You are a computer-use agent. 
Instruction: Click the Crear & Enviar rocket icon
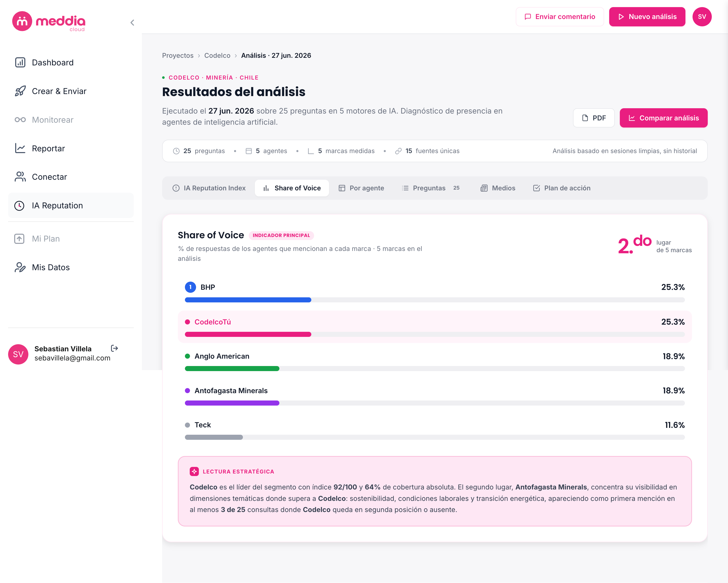coord(20,91)
